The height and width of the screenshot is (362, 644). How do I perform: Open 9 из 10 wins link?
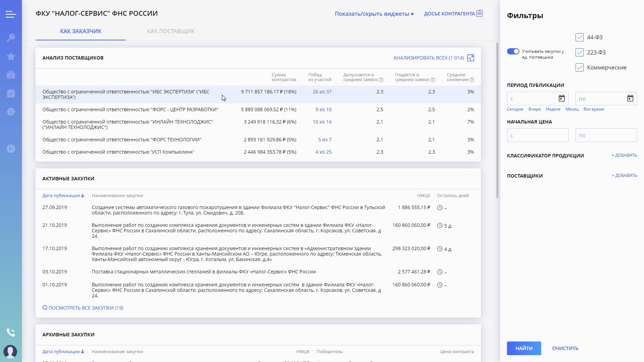tap(323, 109)
